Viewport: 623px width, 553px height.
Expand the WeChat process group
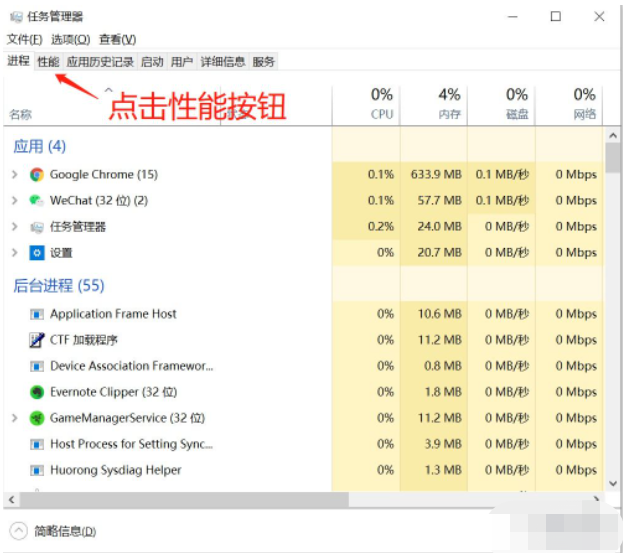(14, 200)
